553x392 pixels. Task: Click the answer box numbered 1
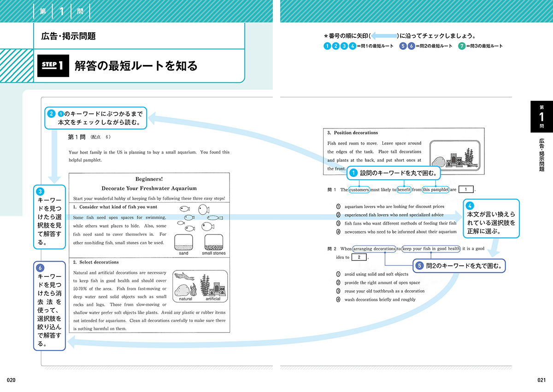pos(466,189)
